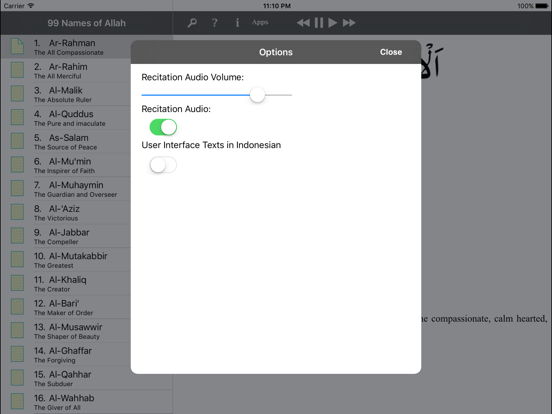The width and height of the screenshot is (552, 414).
Task: Click the "99 Names of Allah" title
Action: click(x=86, y=23)
